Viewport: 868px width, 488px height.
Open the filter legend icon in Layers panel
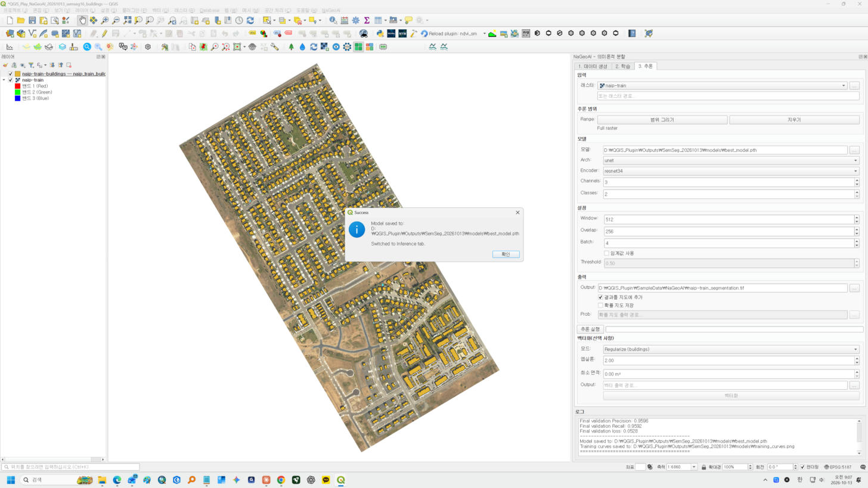point(31,65)
